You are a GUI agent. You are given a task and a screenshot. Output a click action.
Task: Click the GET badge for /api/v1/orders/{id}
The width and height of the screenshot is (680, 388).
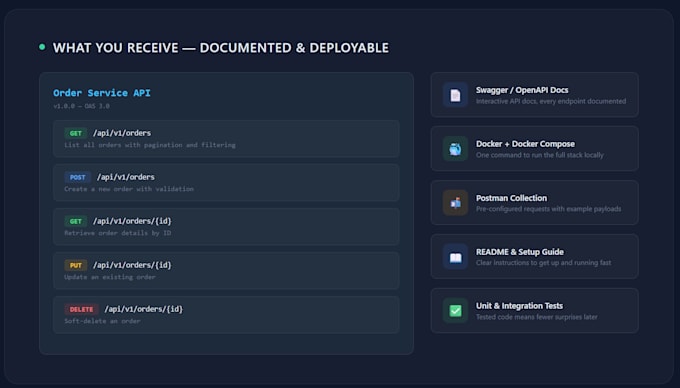click(75, 221)
